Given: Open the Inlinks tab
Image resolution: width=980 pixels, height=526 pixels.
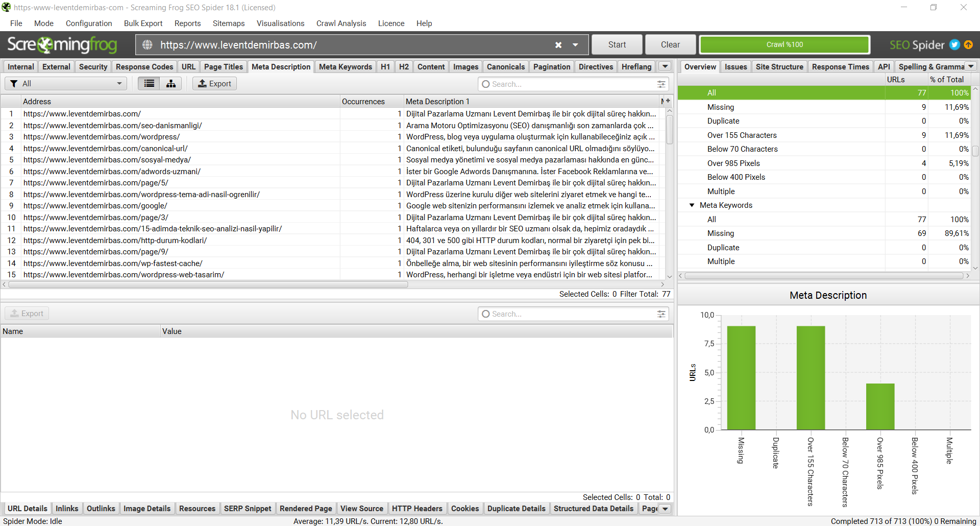Looking at the screenshot, I should coord(67,509).
